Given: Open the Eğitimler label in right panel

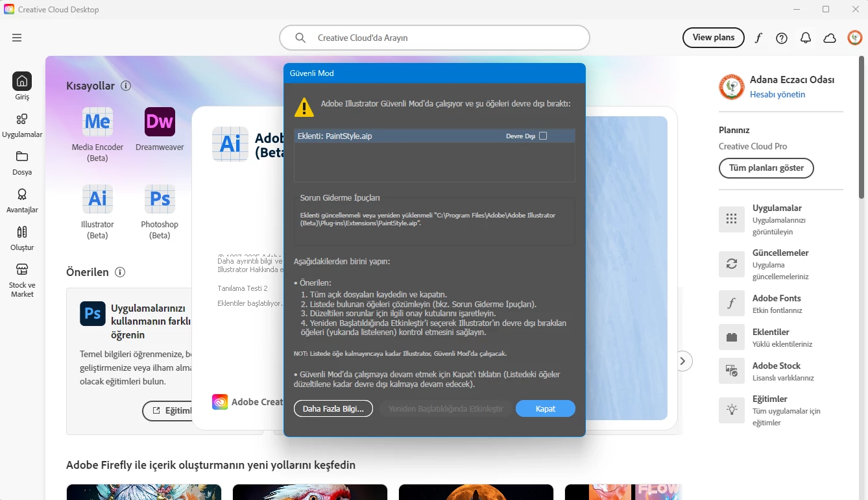Looking at the screenshot, I should tap(770, 399).
